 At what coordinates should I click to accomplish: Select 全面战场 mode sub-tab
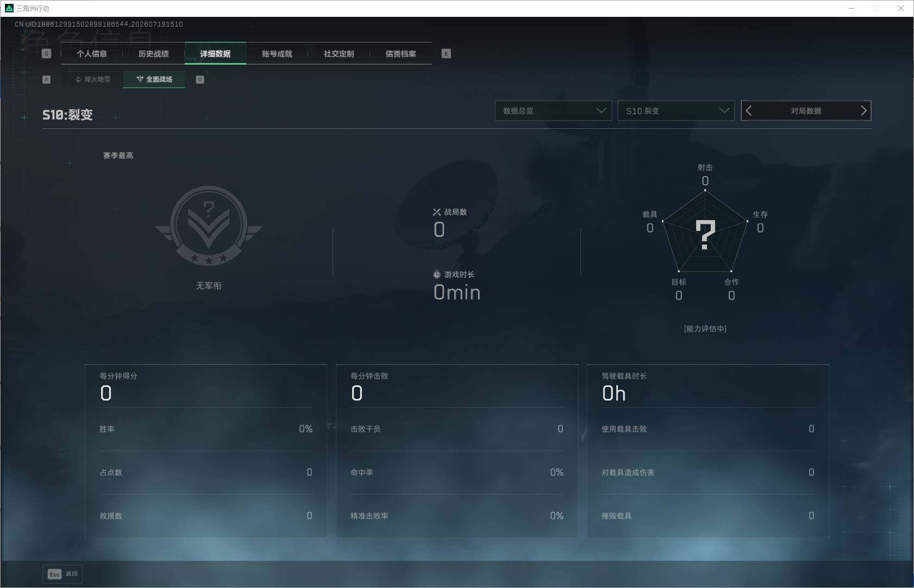tap(154, 79)
